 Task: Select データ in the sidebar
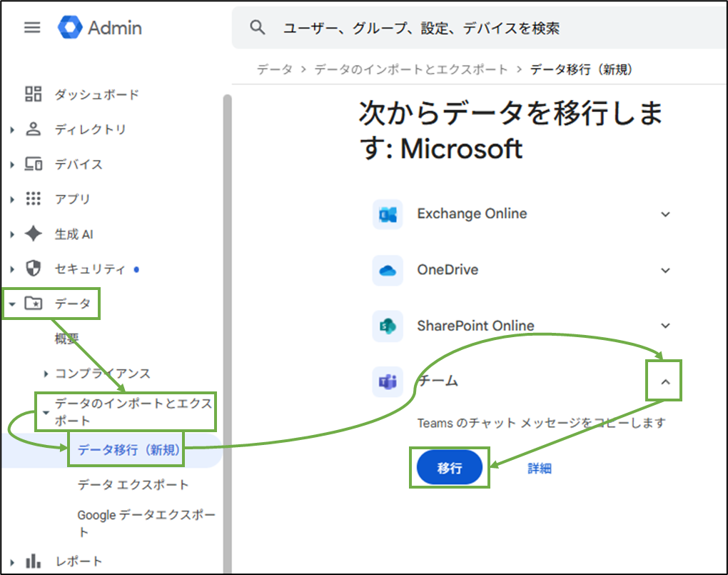(x=72, y=304)
